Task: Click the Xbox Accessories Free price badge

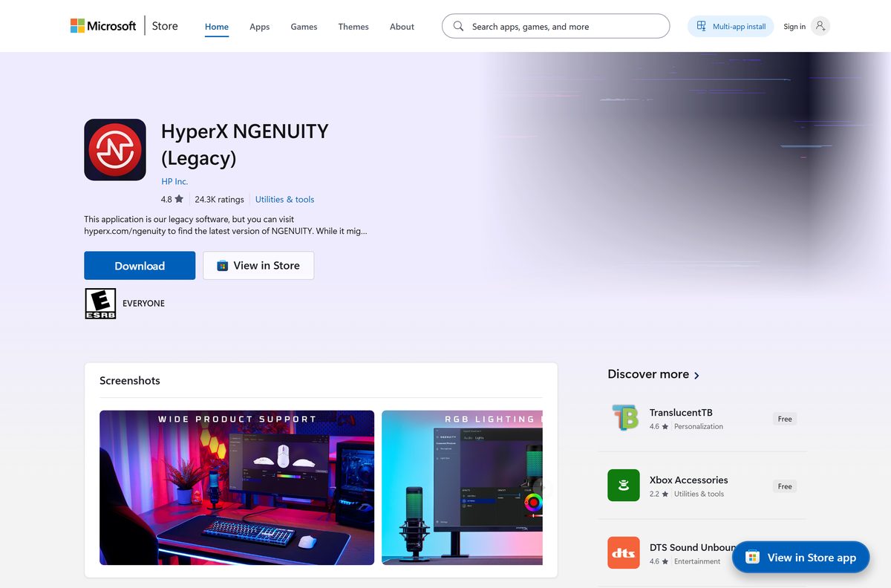Action: coord(785,486)
